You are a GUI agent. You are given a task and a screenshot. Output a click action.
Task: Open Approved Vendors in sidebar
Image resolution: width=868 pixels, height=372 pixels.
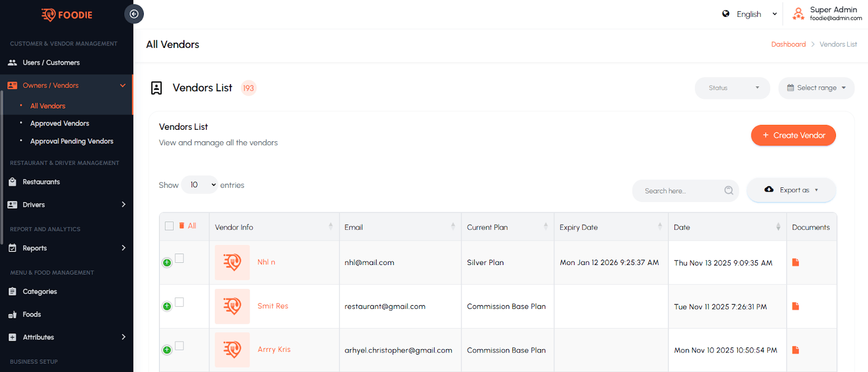pyautogui.click(x=60, y=123)
